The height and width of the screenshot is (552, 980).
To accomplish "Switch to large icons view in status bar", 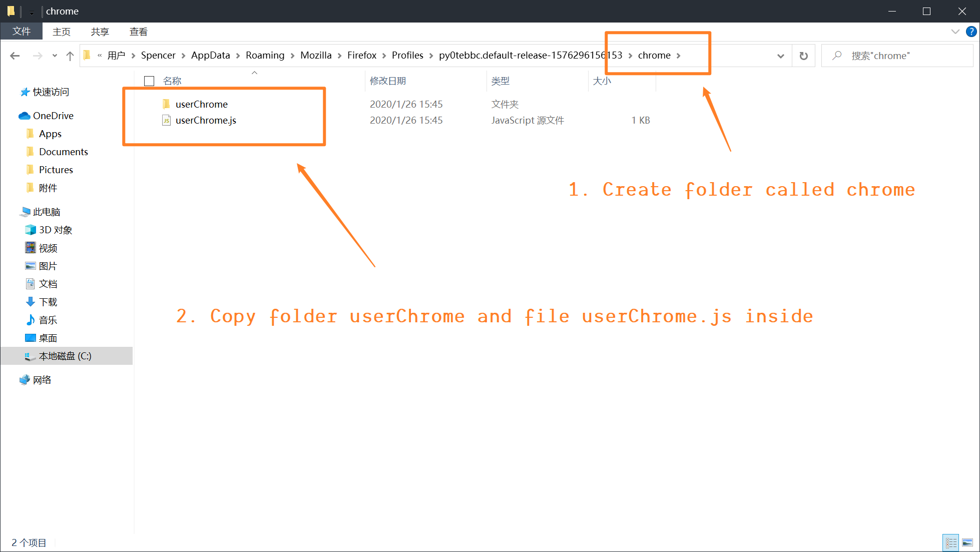I will point(967,542).
